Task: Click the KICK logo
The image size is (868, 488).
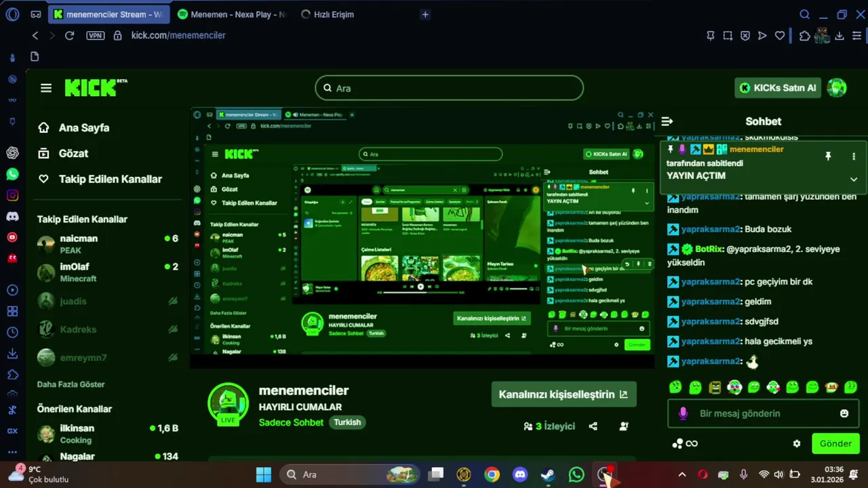Action: click(x=96, y=87)
